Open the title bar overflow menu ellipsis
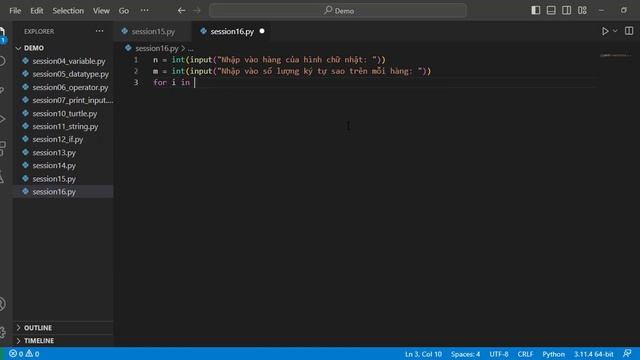The width and height of the screenshot is (640, 360). (144, 10)
